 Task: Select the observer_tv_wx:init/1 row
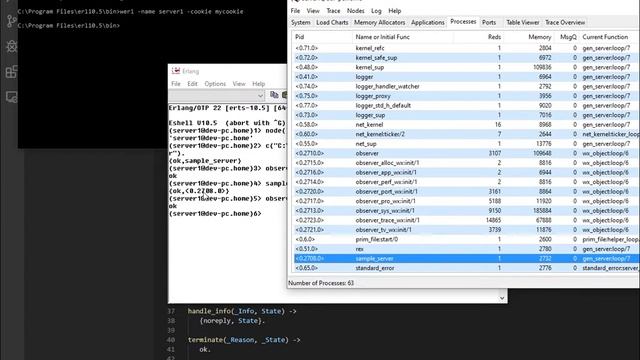(466, 230)
